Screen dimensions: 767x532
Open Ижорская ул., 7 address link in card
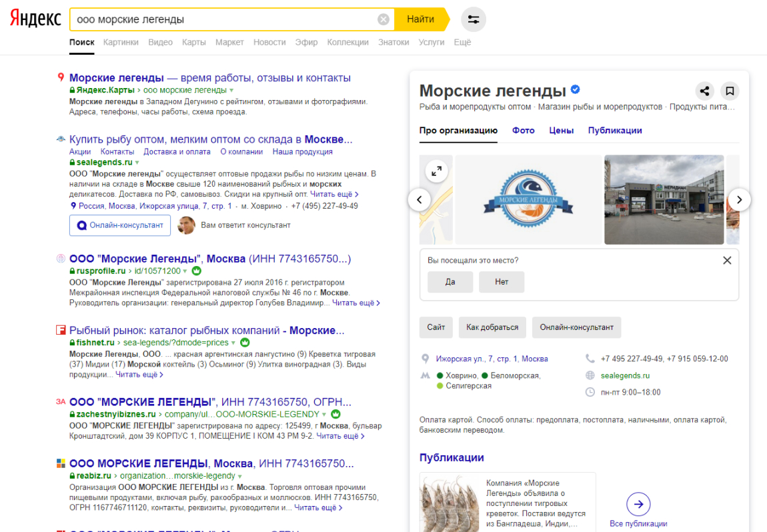(x=492, y=359)
